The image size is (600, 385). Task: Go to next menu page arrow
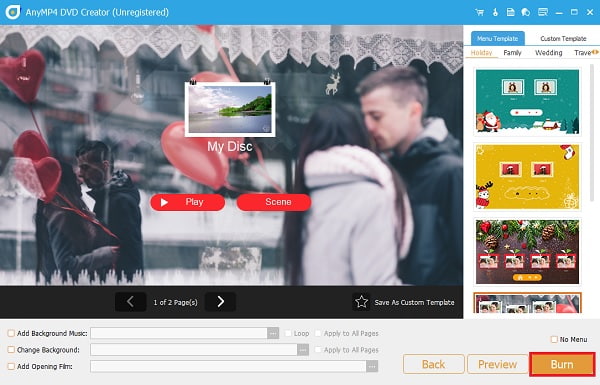pyautogui.click(x=220, y=302)
